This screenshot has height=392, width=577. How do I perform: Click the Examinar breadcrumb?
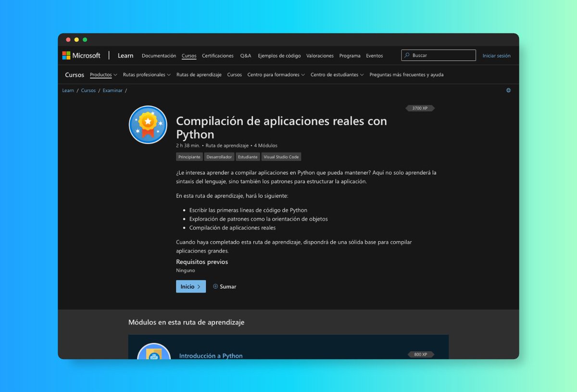[113, 90]
